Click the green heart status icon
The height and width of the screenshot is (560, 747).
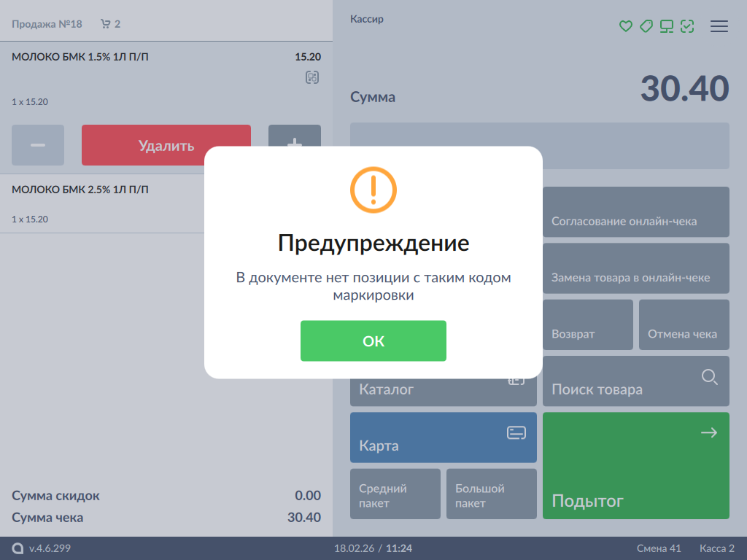pos(625,26)
